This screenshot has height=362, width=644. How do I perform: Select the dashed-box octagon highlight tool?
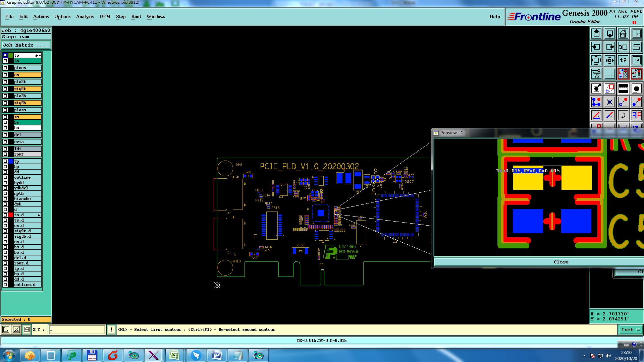(636, 88)
